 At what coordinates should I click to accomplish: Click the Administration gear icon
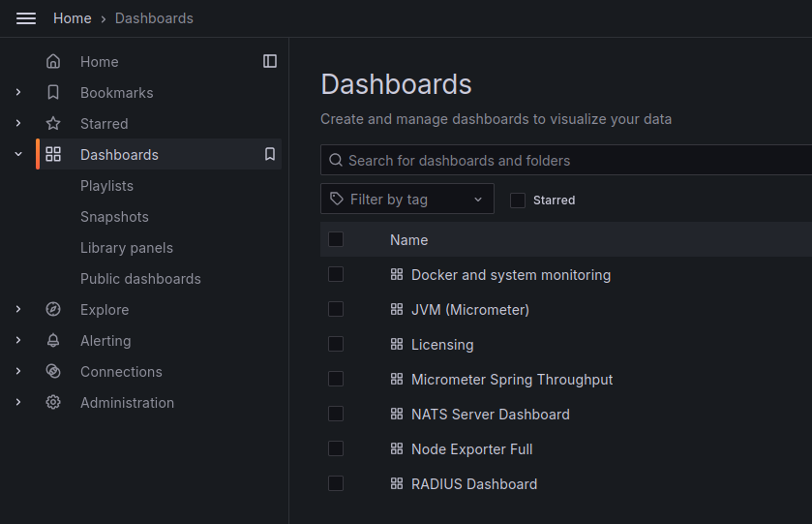[53, 403]
